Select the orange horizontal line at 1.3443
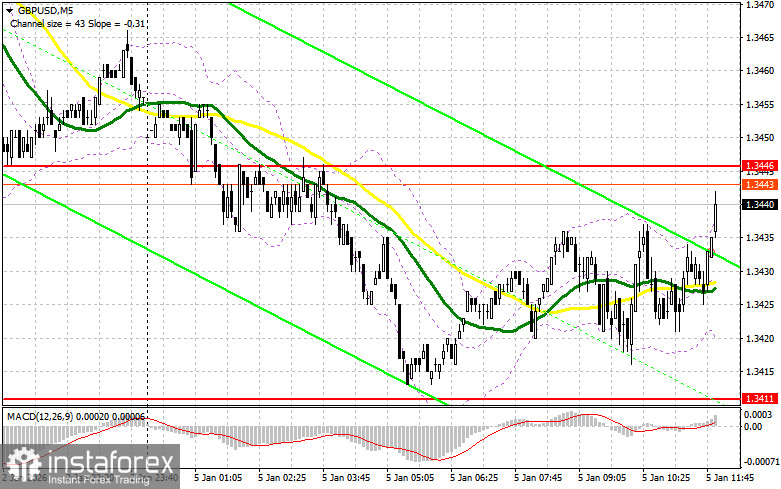Image resolution: width=781 pixels, height=489 pixels. click(371, 184)
